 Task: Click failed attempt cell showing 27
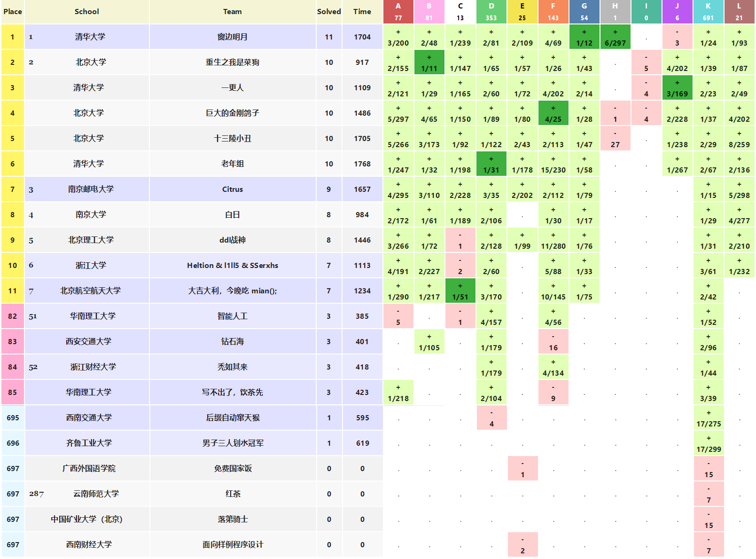(x=615, y=139)
